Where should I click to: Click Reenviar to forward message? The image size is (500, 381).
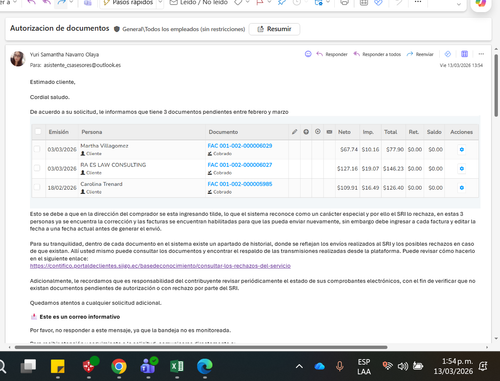pos(420,54)
